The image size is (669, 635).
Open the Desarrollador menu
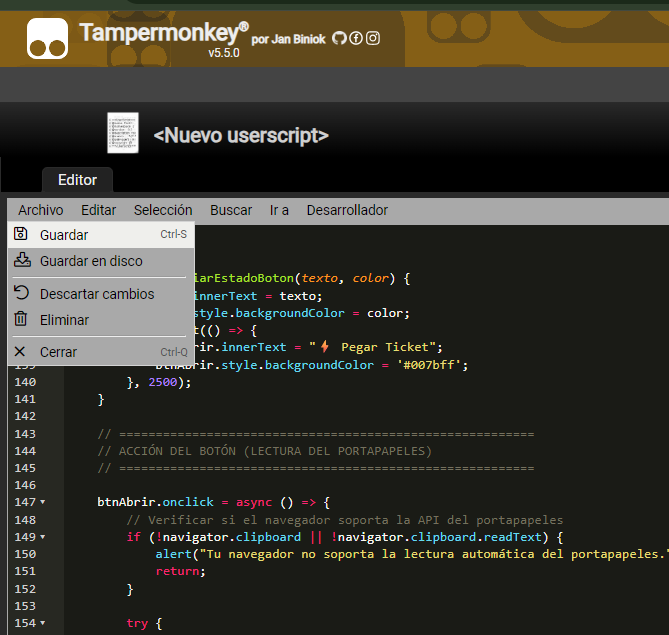[x=347, y=210]
